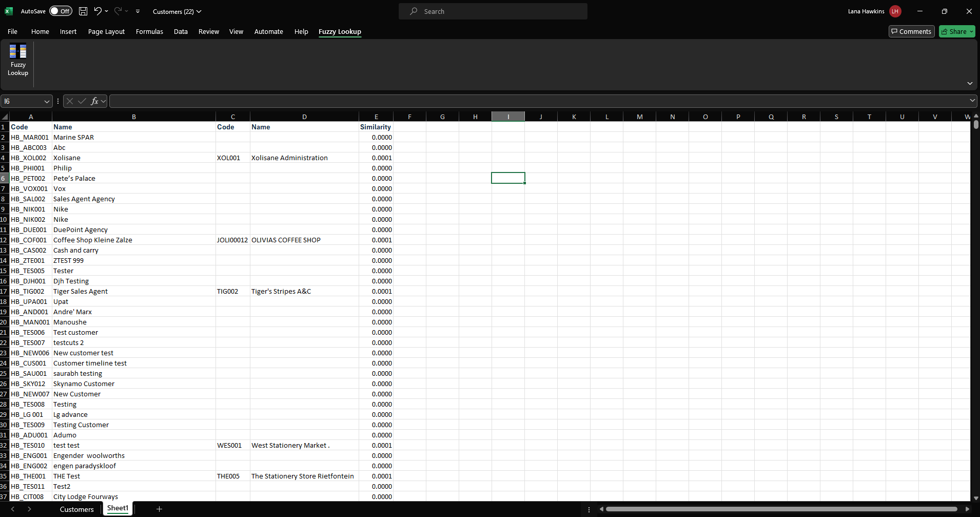The height and width of the screenshot is (517, 980).
Task: Open the Comments pane
Action: coord(911,32)
